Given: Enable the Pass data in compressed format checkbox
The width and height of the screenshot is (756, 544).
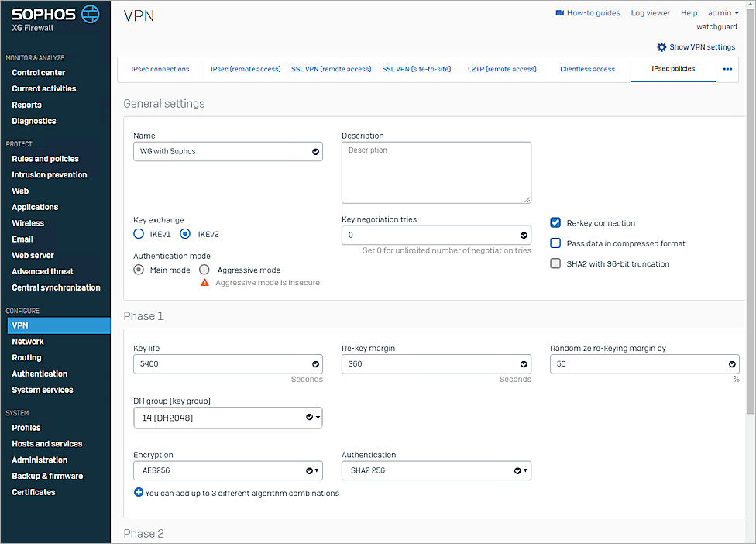Looking at the screenshot, I should click(x=555, y=243).
